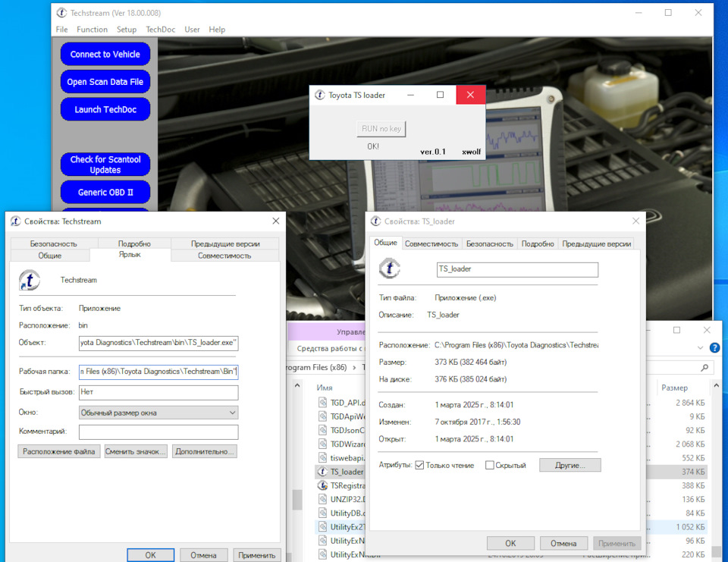The width and height of the screenshot is (728, 562).
Task: Click the Комментарий text field
Action: coord(158,432)
